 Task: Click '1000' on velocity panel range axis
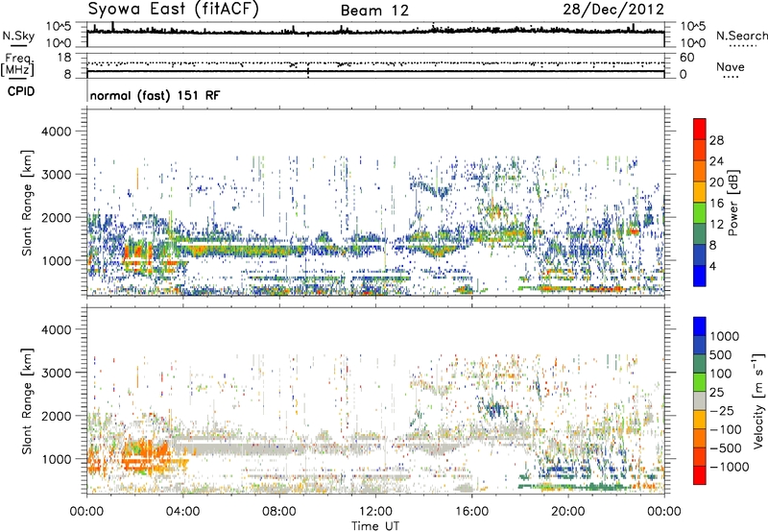point(56,459)
